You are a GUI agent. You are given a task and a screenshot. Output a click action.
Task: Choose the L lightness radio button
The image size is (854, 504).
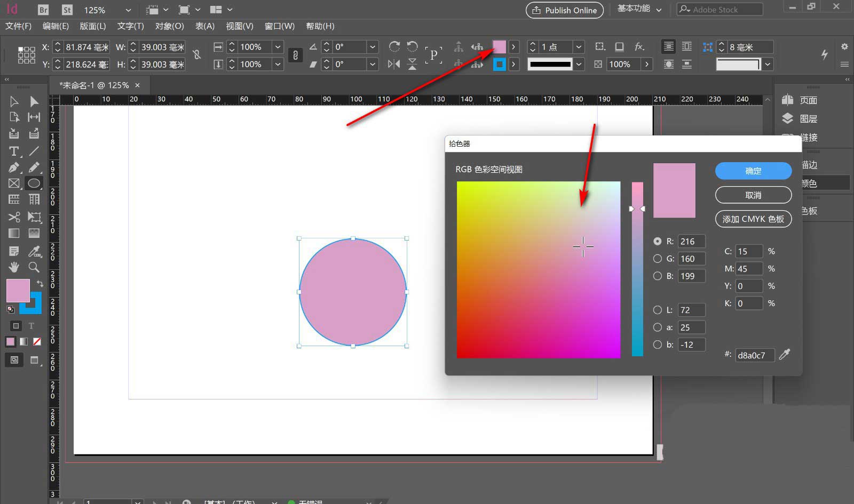click(658, 310)
